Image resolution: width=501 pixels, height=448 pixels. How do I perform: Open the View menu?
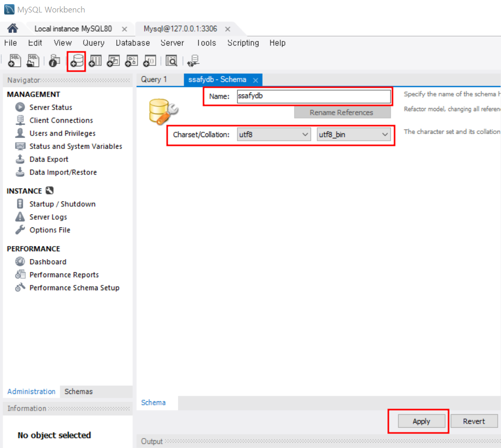coord(63,43)
